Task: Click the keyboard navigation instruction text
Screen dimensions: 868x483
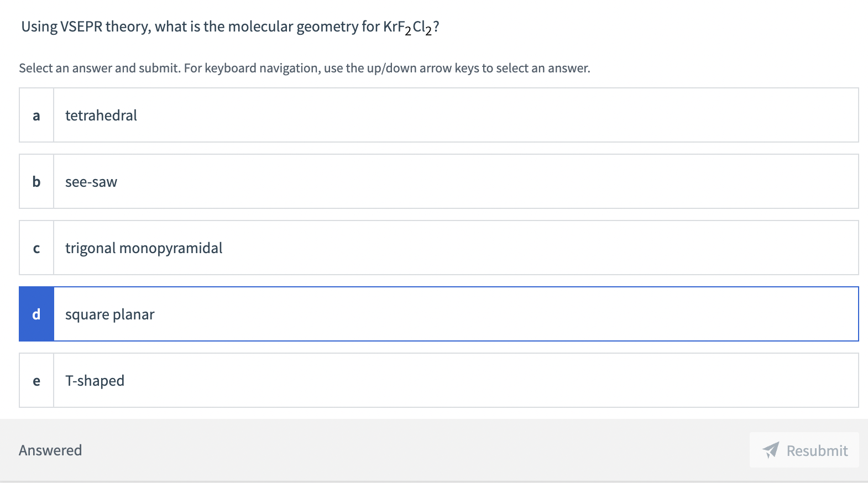Action: tap(305, 68)
